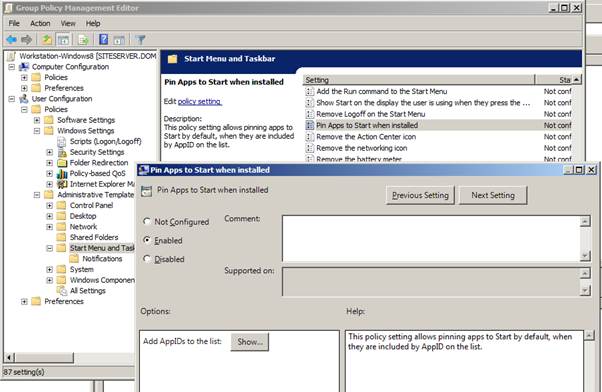
Task: Expand the System node
Action: click(x=50, y=270)
